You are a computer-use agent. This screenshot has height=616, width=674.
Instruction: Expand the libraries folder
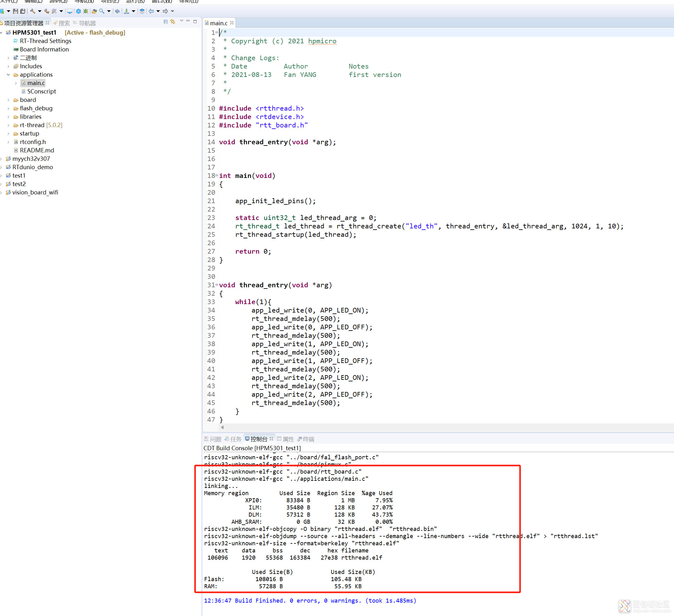click(8, 117)
